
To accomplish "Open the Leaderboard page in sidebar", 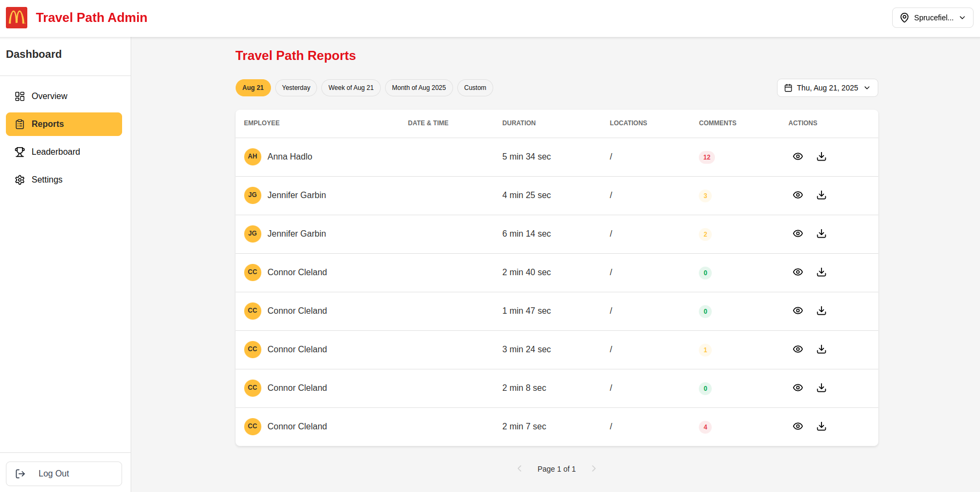I will (56, 152).
